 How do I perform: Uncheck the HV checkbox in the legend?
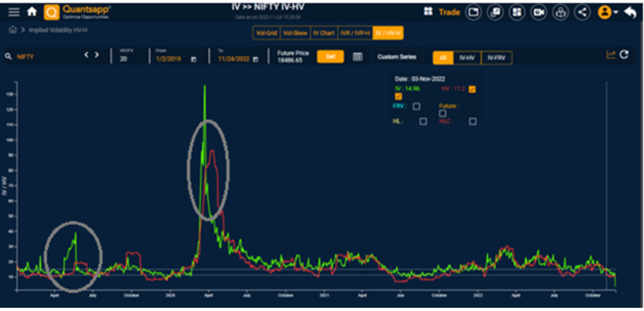pyautogui.click(x=472, y=89)
